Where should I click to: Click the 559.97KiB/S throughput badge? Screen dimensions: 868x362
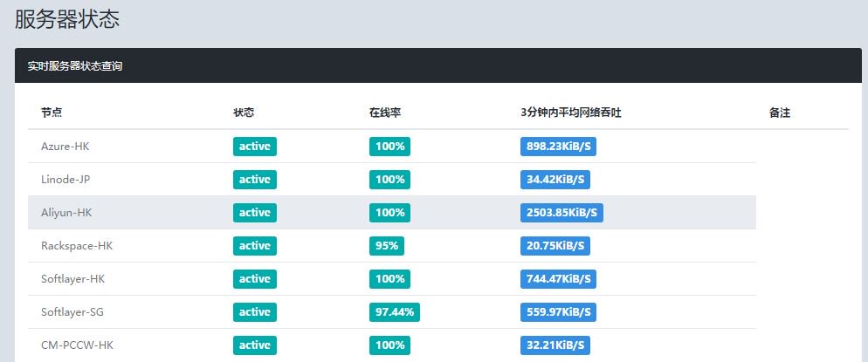[x=558, y=312]
